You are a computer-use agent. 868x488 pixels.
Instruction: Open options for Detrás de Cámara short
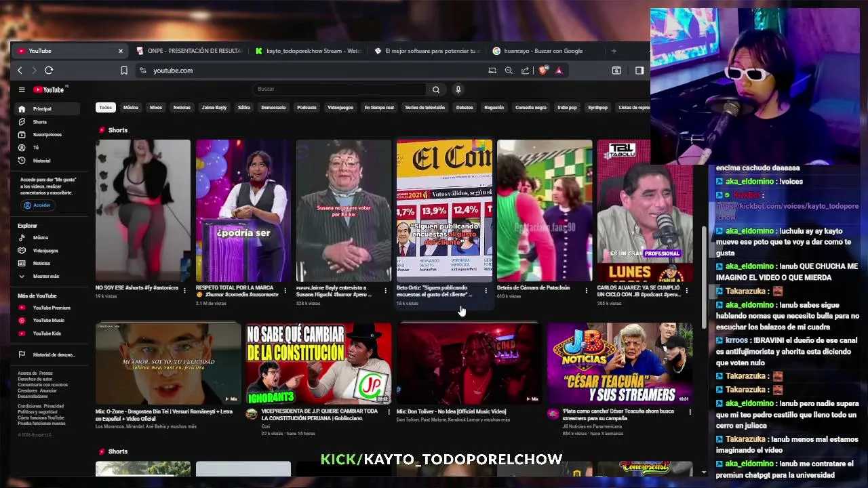(586, 290)
